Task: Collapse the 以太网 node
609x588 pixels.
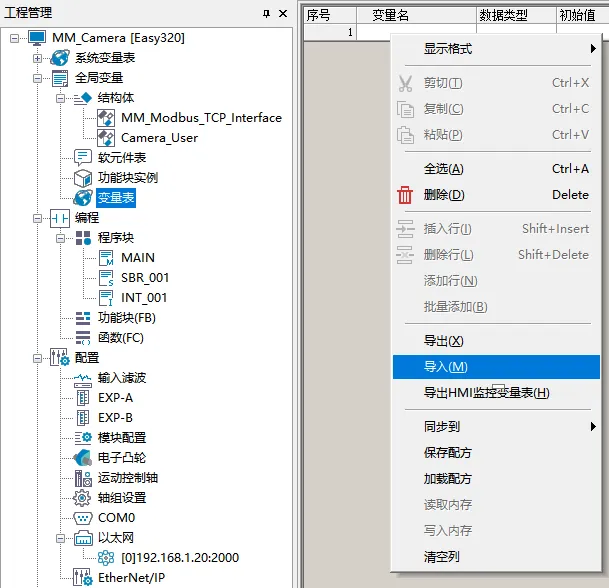Action: tap(60, 538)
